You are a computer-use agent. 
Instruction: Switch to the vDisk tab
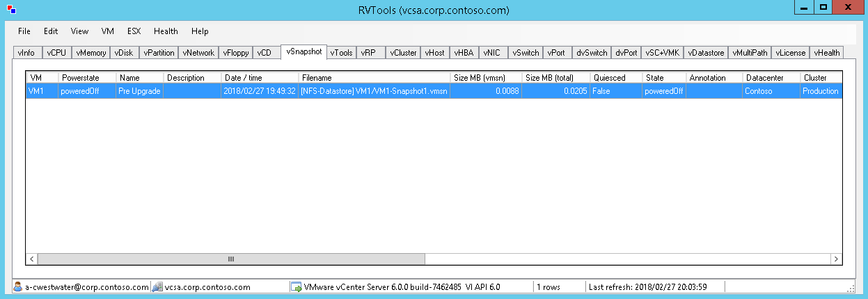(x=125, y=53)
